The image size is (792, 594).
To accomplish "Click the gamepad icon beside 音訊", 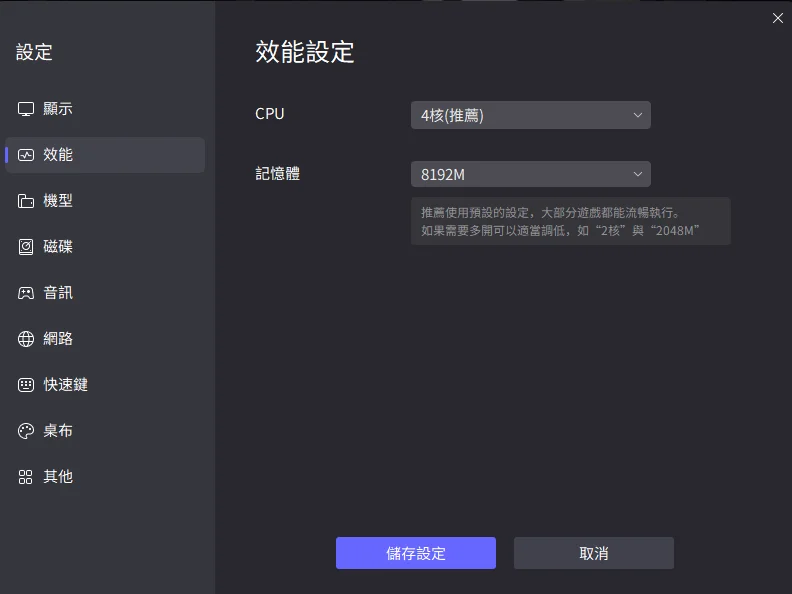I will coord(26,292).
